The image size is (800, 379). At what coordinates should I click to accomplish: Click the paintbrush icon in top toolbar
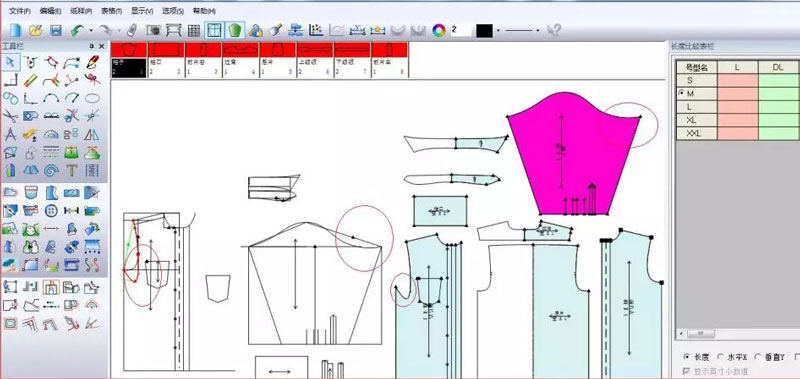[276, 31]
